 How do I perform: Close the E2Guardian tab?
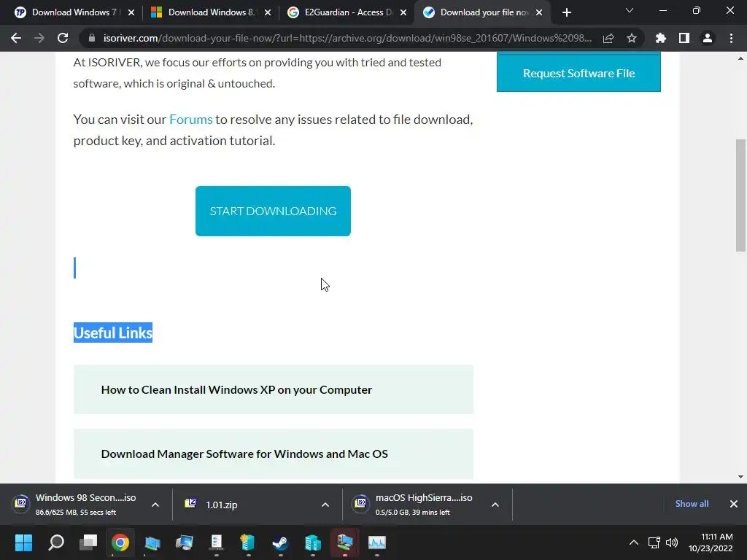(x=403, y=13)
